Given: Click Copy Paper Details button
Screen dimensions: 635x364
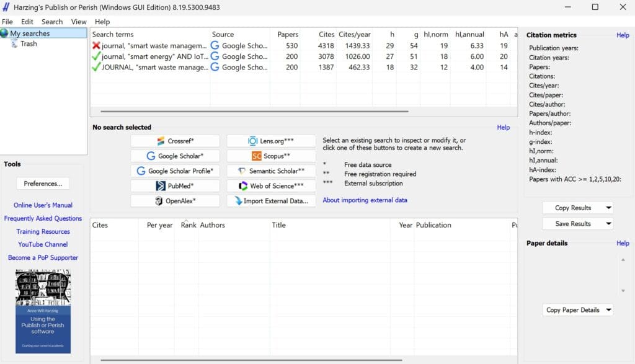Looking at the screenshot, I should [x=572, y=310].
